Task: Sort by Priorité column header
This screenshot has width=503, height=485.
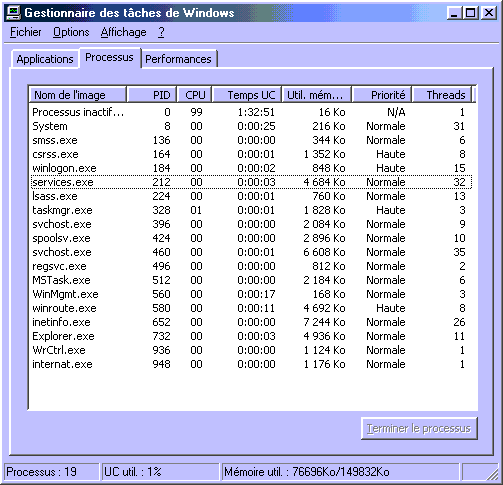Action: 382,95
